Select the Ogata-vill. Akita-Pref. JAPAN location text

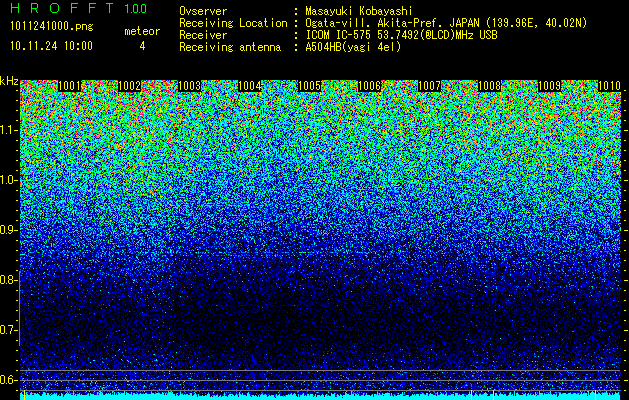(445, 23)
